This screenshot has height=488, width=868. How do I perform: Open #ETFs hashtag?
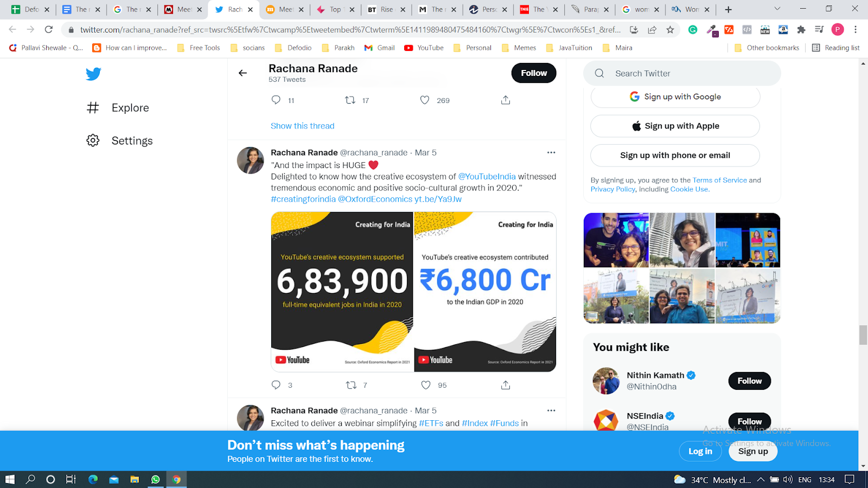point(431,423)
